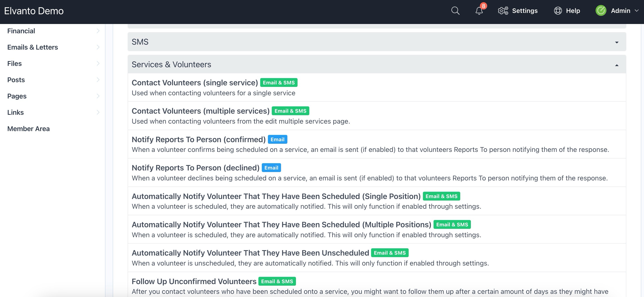The height and width of the screenshot is (297, 644).
Task: Click the SMS section heading
Action: (x=140, y=42)
